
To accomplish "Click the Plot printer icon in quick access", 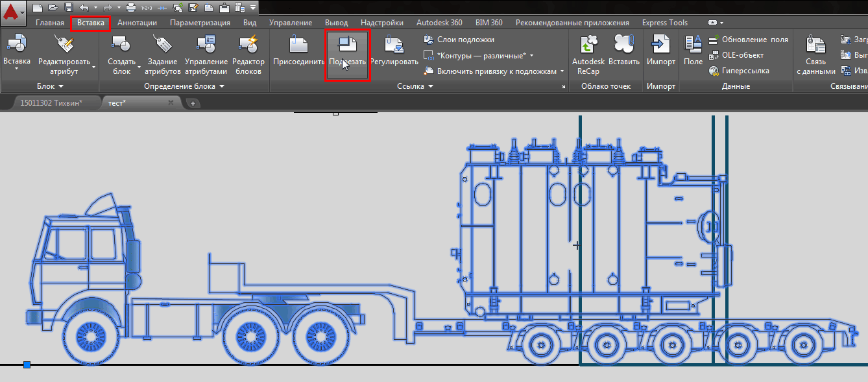I will pos(130,8).
